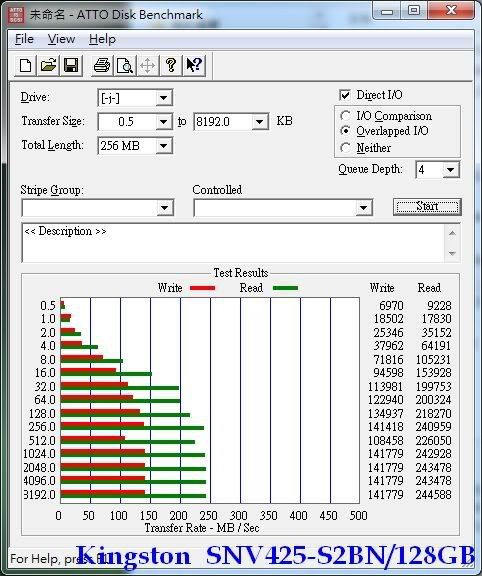Click inside the Description text box

point(233,242)
